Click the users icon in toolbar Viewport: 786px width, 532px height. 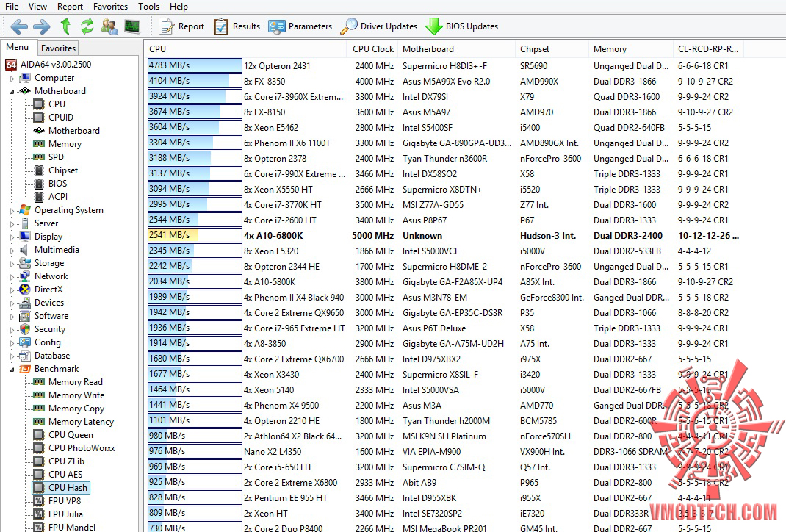point(109,26)
